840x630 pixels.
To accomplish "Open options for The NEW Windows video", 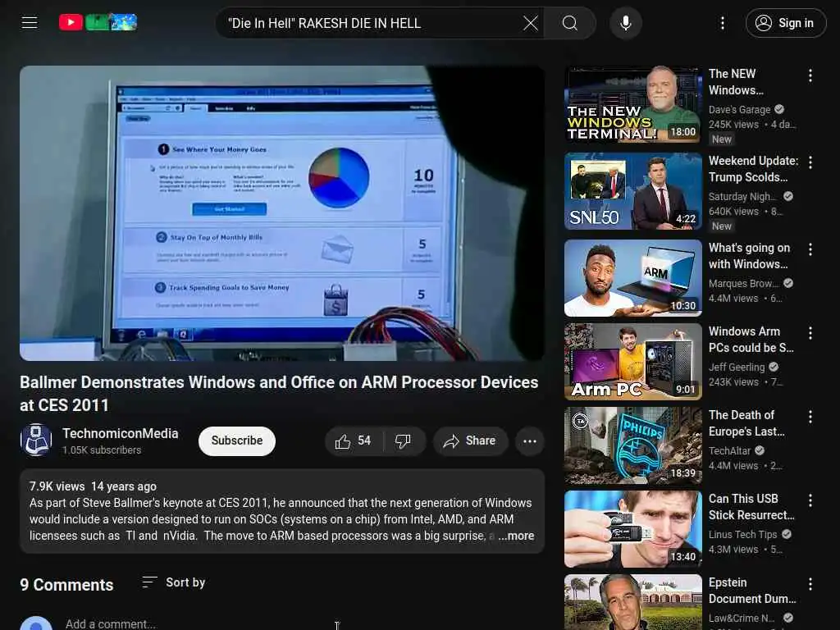I will 810,75.
